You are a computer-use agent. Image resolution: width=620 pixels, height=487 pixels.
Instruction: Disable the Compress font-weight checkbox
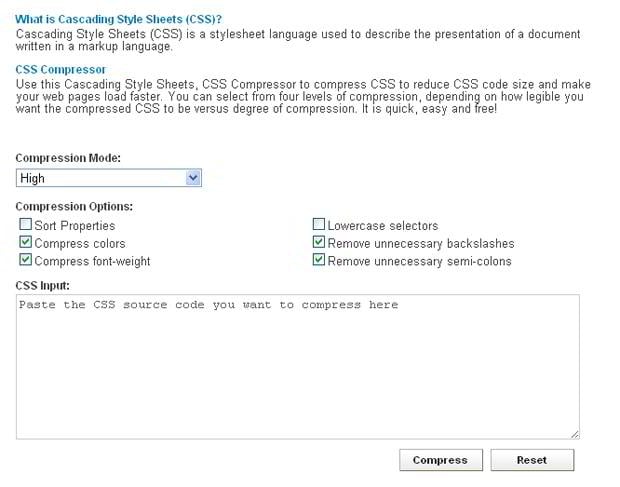[x=26, y=261]
